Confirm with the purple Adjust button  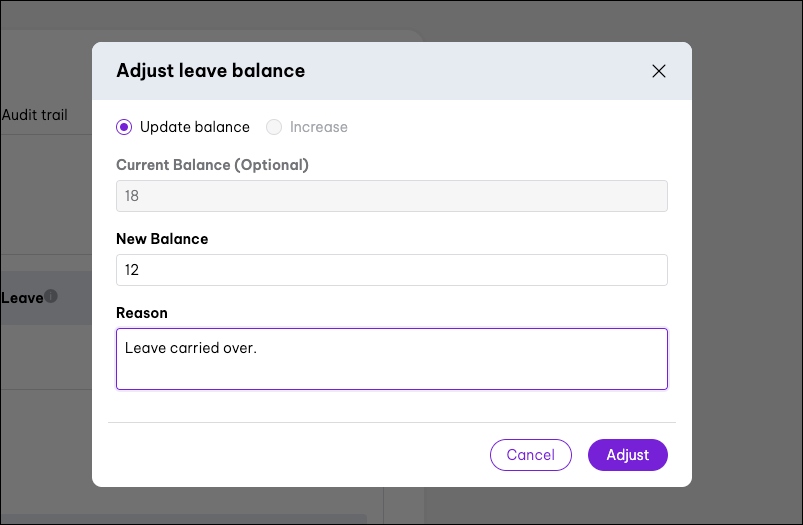point(627,455)
